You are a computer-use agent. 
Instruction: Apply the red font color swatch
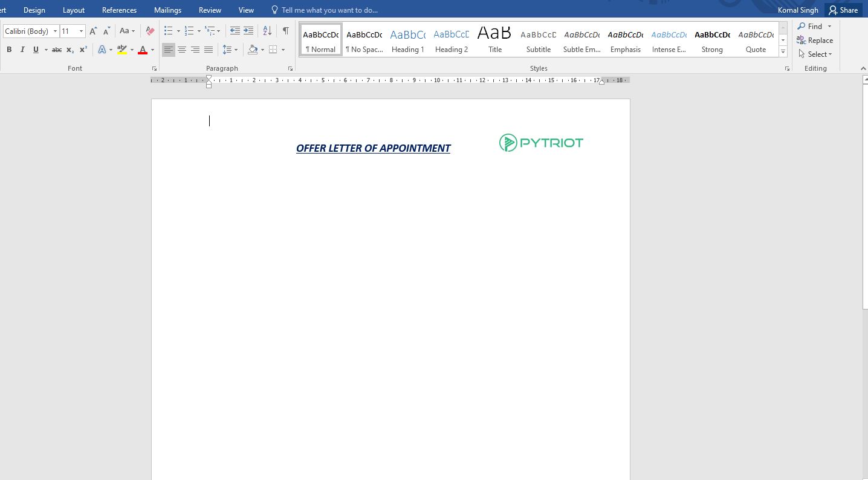pyautogui.click(x=143, y=50)
